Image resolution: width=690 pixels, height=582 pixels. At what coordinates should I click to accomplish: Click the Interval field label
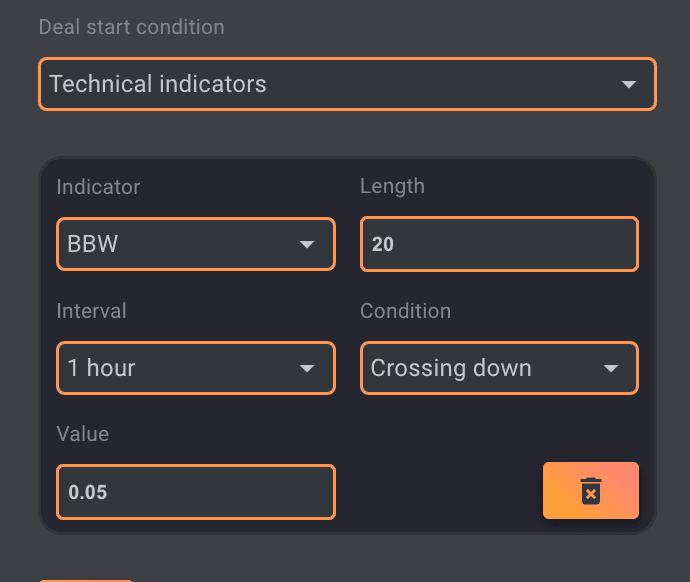(91, 311)
